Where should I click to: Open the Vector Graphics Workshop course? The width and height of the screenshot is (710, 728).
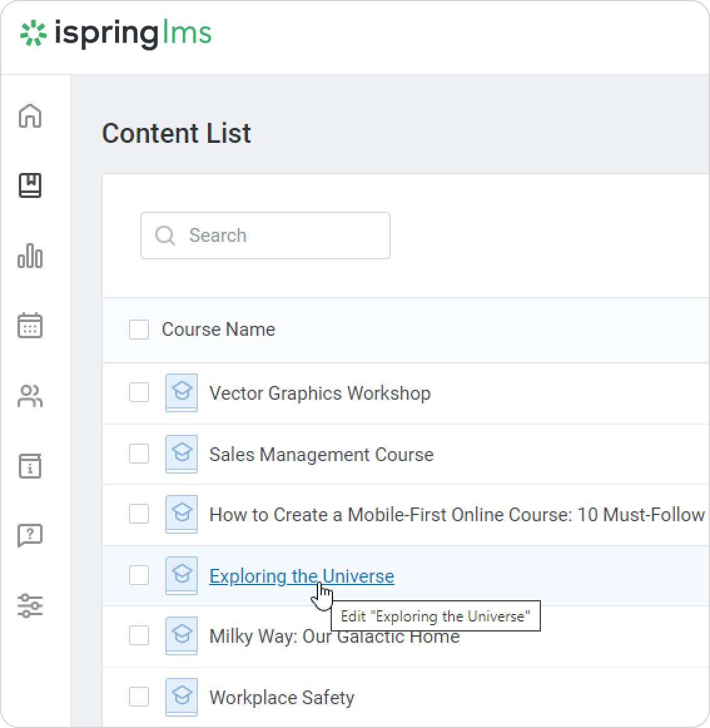pos(319,393)
